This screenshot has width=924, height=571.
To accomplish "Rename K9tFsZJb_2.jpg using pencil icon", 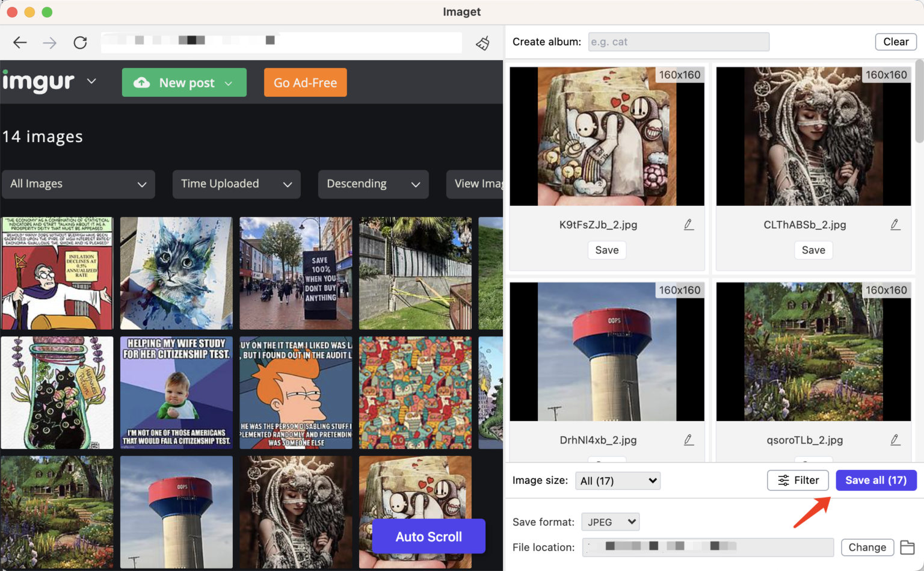I will coord(689,224).
